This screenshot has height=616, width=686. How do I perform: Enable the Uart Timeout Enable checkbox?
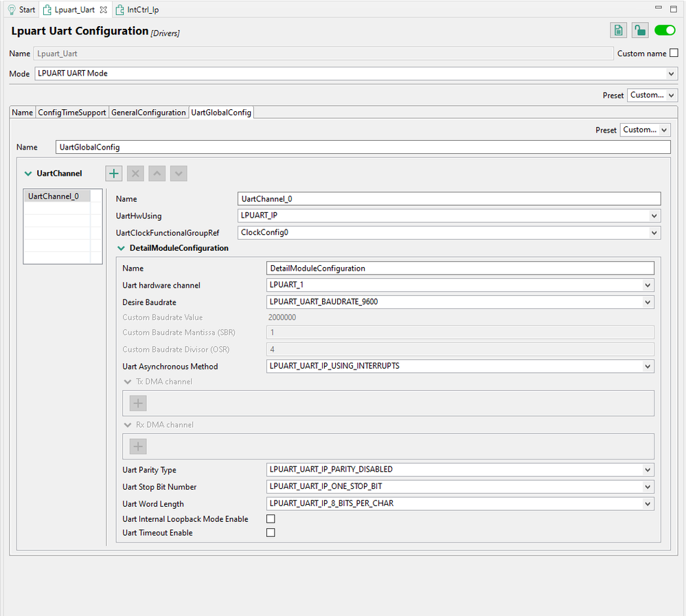click(271, 532)
